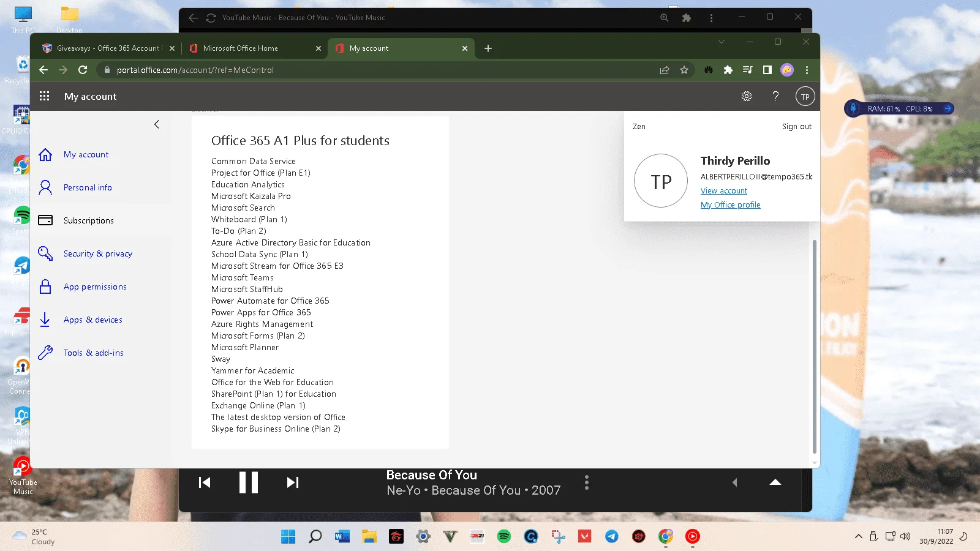Open song options three-dot menu in YouTube Music
This screenshot has height=551, width=980.
(x=587, y=482)
